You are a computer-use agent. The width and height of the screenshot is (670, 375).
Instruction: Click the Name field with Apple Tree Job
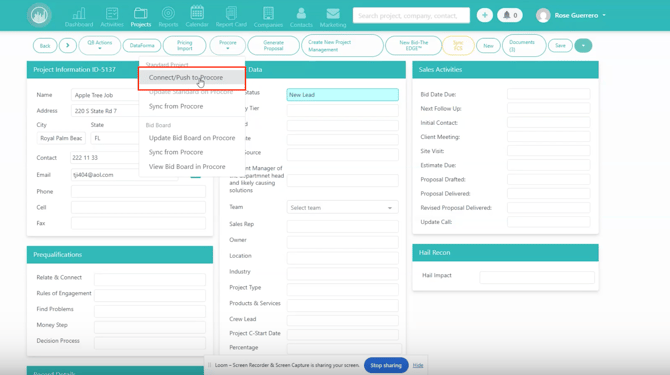(x=105, y=95)
